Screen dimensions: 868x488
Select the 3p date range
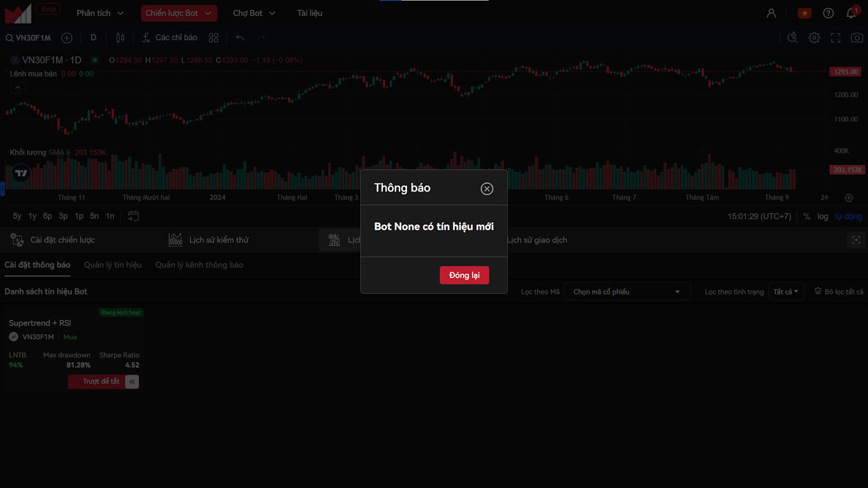click(63, 216)
